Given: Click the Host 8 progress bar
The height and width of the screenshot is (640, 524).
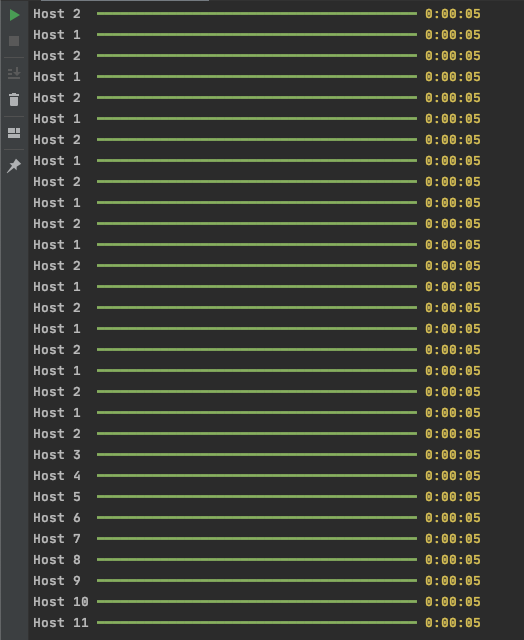Looking at the screenshot, I should (257, 560).
